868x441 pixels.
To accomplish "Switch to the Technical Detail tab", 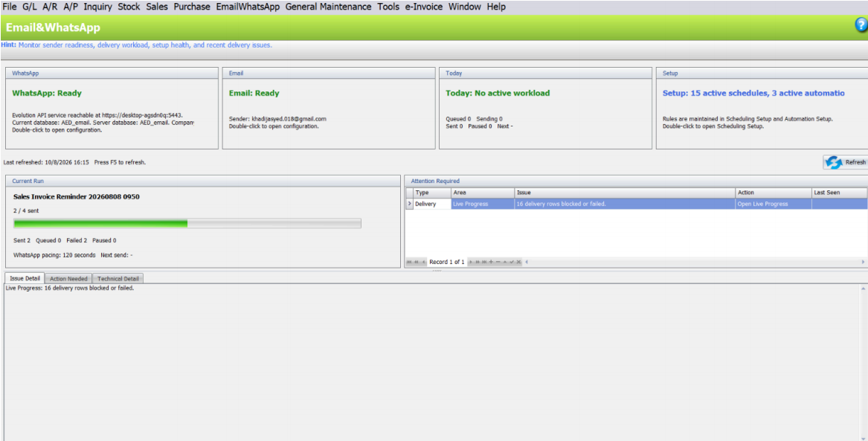I will pos(118,278).
